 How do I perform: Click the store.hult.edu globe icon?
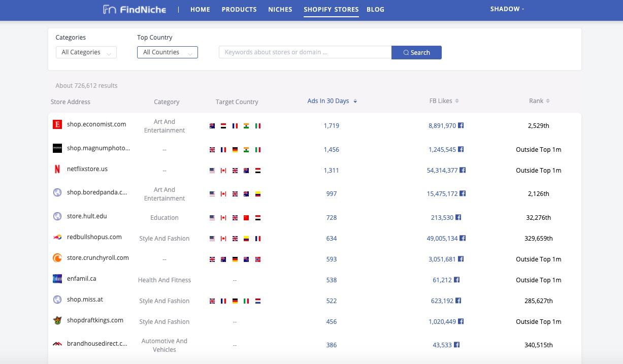(57, 216)
